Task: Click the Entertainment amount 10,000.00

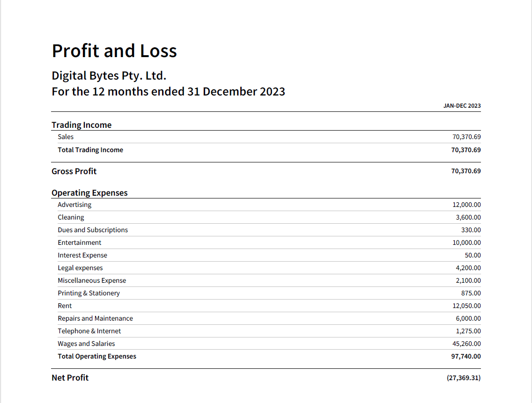Action: [466, 242]
